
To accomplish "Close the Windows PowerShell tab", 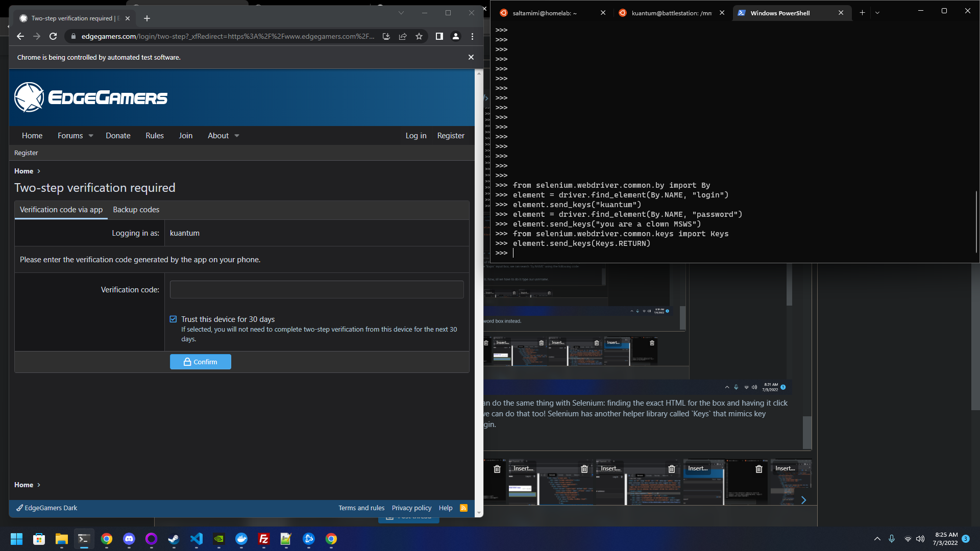I will click(841, 13).
